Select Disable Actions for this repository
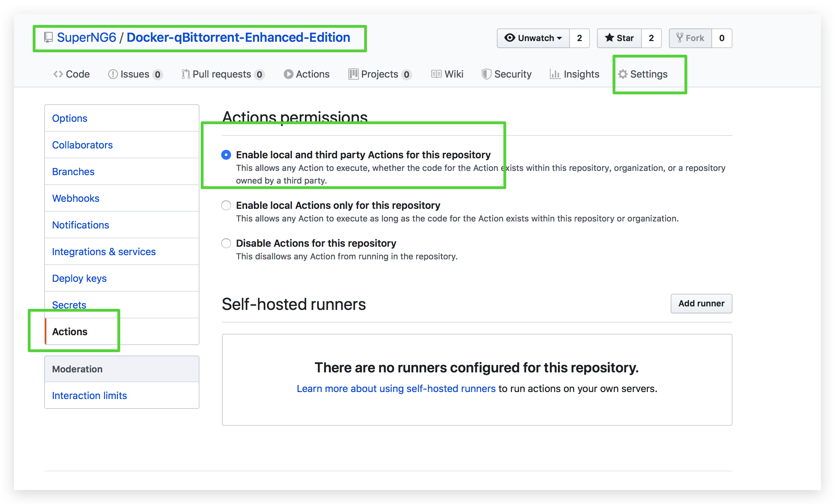The height and width of the screenshot is (504, 835). 226,243
